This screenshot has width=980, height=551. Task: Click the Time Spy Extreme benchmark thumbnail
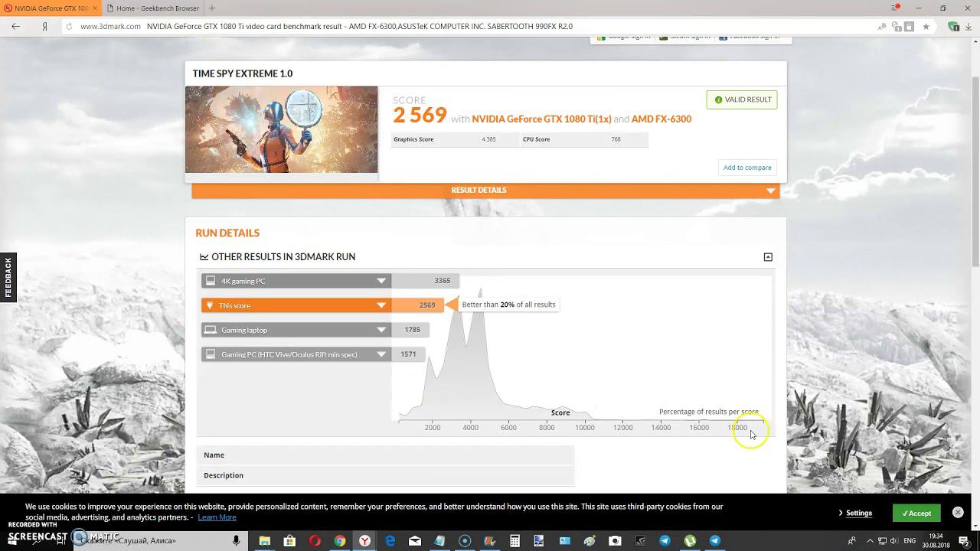click(281, 129)
